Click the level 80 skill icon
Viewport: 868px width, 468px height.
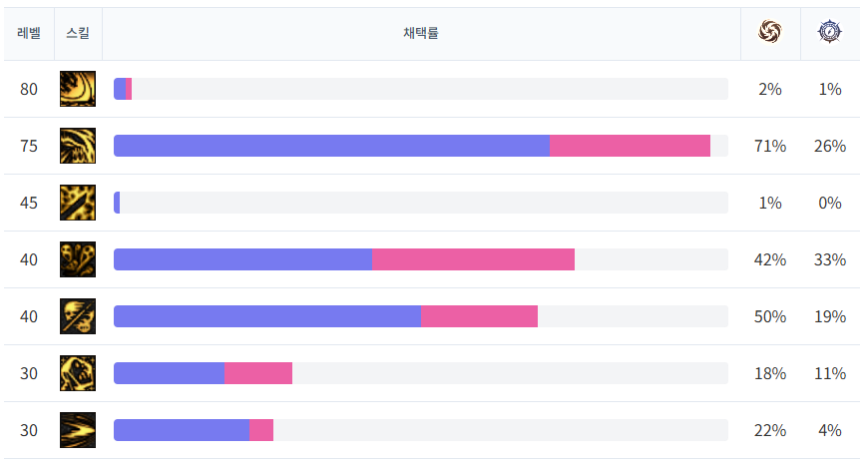[x=78, y=89]
